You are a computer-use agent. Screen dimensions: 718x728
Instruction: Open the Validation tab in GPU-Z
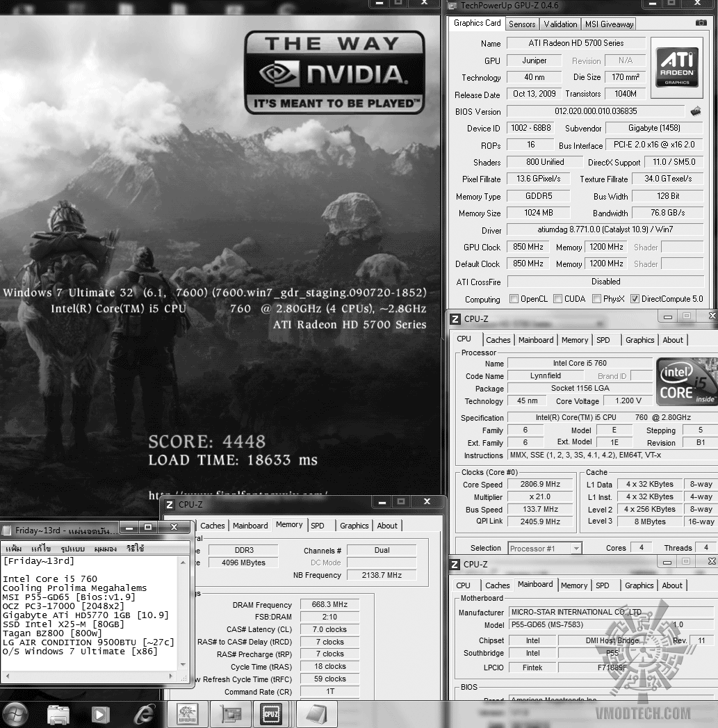click(560, 24)
